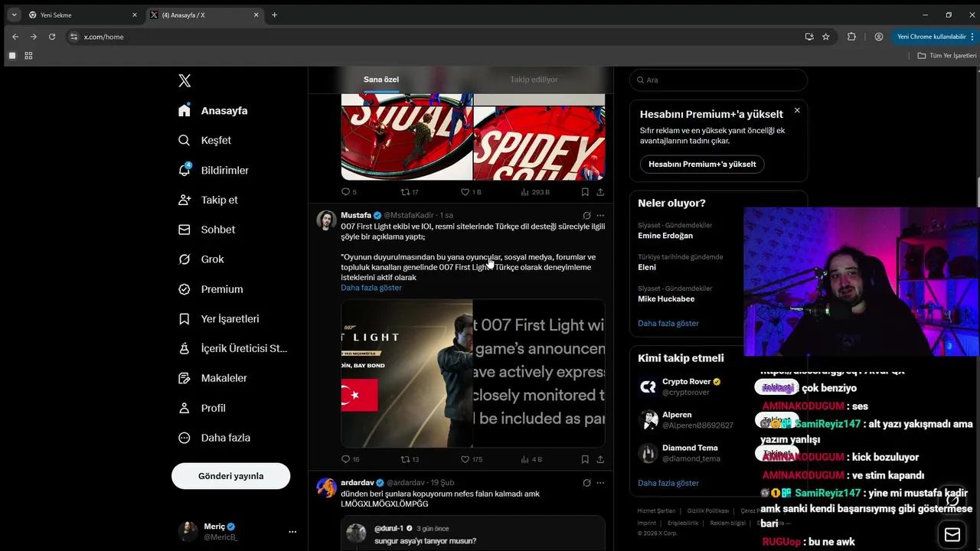The image size is (980, 551).
Task: Open Grok from sidebar
Action: click(201, 259)
